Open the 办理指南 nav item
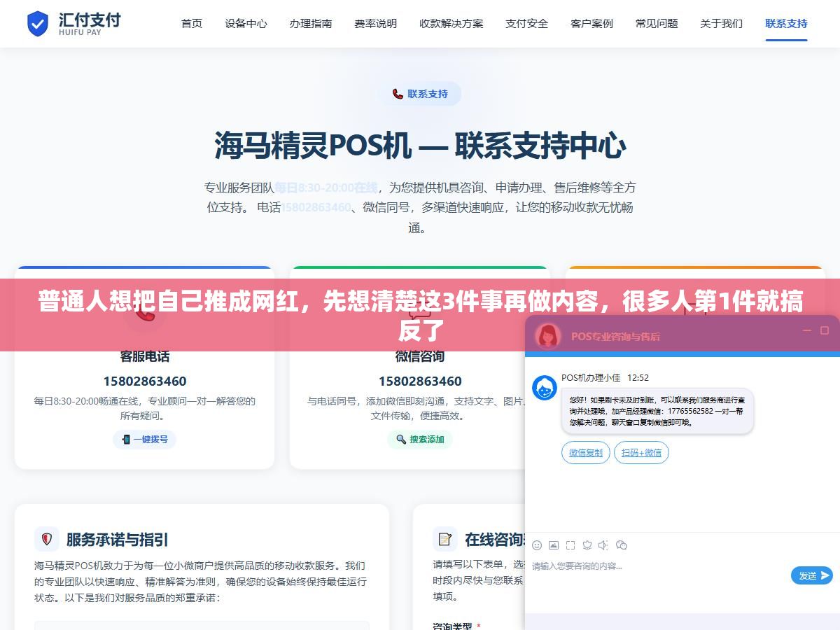The height and width of the screenshot is (630, 840). (x=311, y=23)
